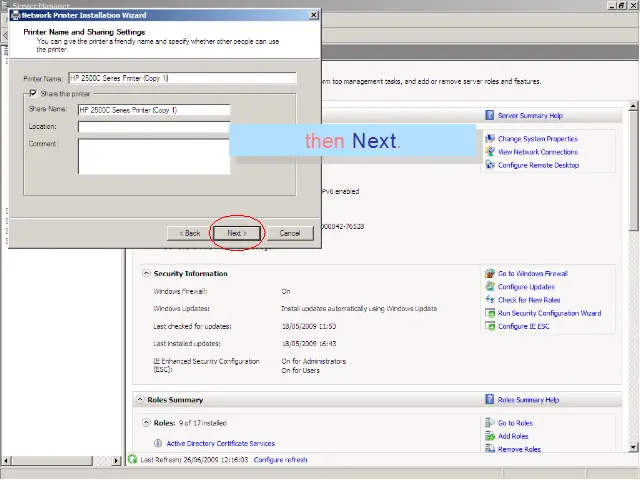Viewport: 640px width, 480px height.
Task: Click the Active Directory Certificate Services info icon
Action: pyautogui.click(x=158, y=443)
